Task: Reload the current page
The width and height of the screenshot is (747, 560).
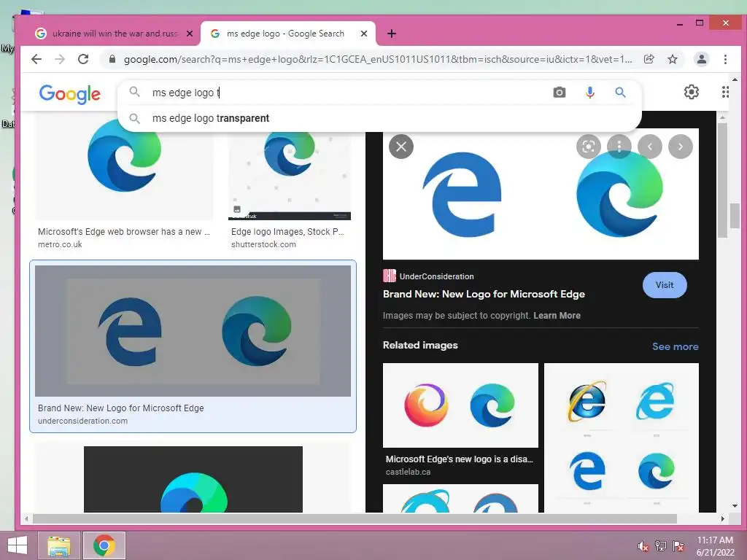Action: pyautogui.click(x=83, y=59)
